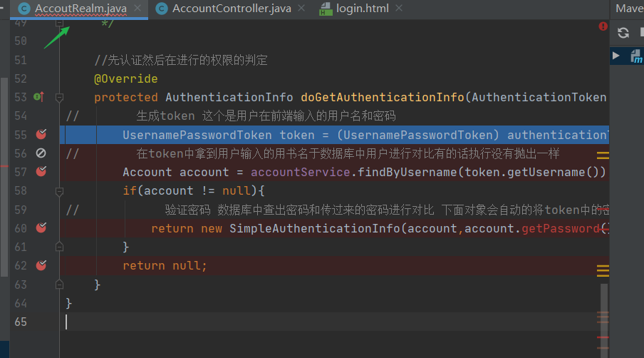644x358 pixels.
Task: Expand the Maven project tree arrow
Action: [616, 56]
